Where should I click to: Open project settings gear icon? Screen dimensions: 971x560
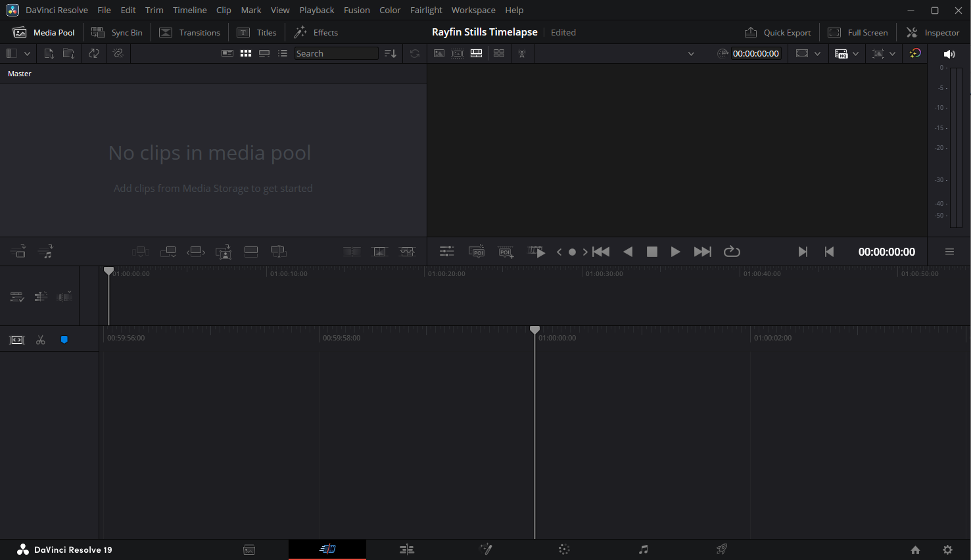pyautogui.click(x=947, y=550)
